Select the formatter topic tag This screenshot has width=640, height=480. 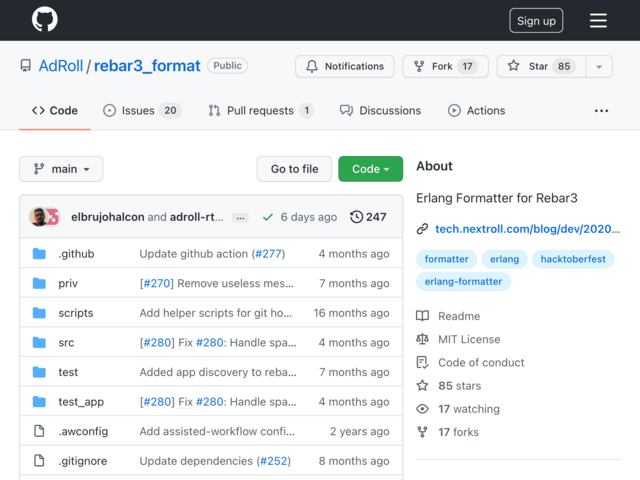click(446, 259)
